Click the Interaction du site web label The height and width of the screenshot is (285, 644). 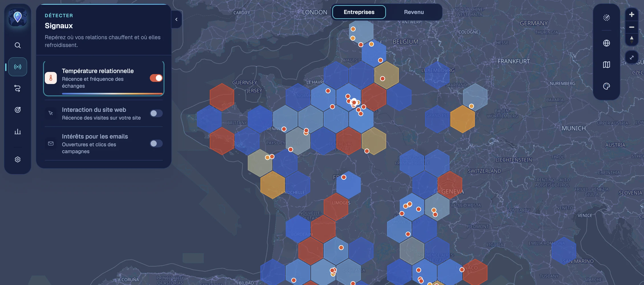[x=94, y=110]
